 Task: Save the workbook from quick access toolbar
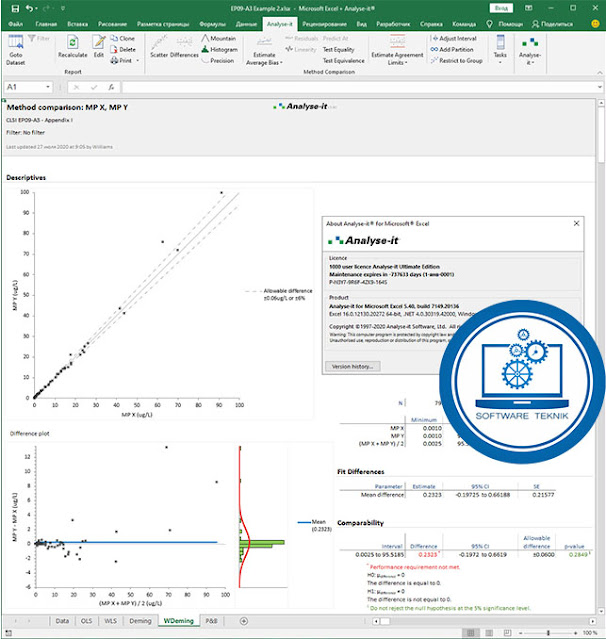coord(15,8)
